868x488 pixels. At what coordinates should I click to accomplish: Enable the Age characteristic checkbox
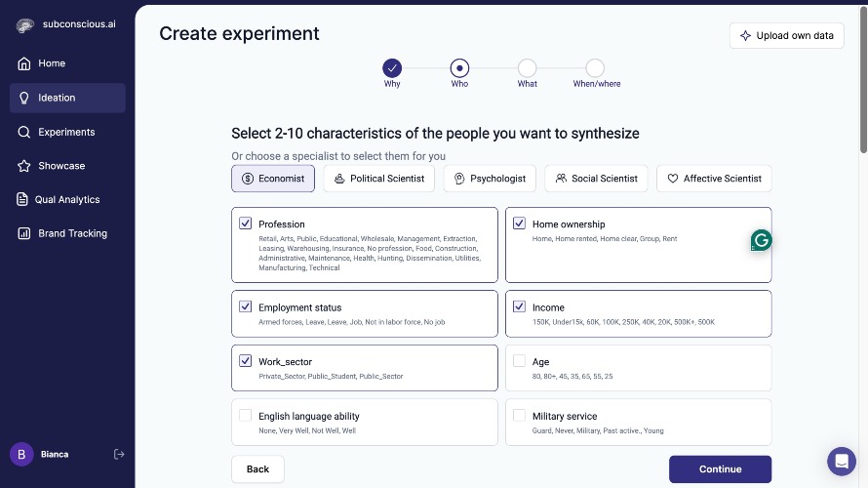pyautogui.click(x=519, y=361)
